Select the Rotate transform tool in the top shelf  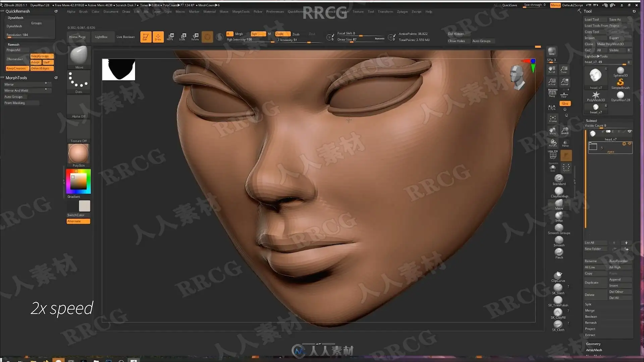[x=195, y=37]
